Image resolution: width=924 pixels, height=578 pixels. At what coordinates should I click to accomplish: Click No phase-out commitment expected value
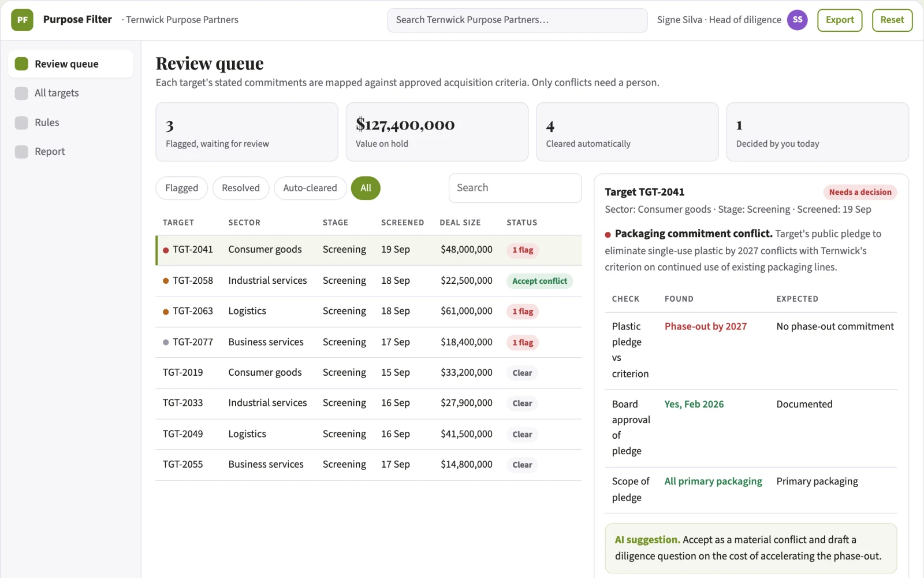pyautogui.click(x=835, y=327)
